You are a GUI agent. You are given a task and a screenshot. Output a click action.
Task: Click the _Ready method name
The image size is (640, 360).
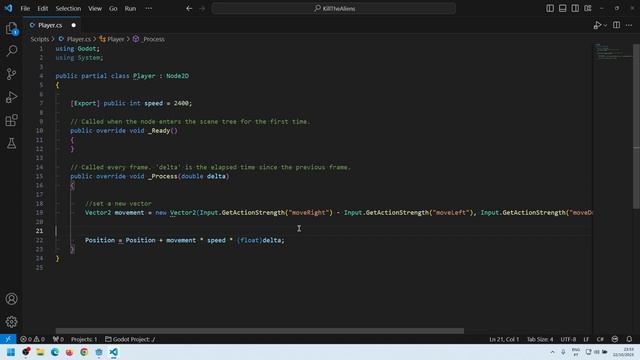point(159,131)
